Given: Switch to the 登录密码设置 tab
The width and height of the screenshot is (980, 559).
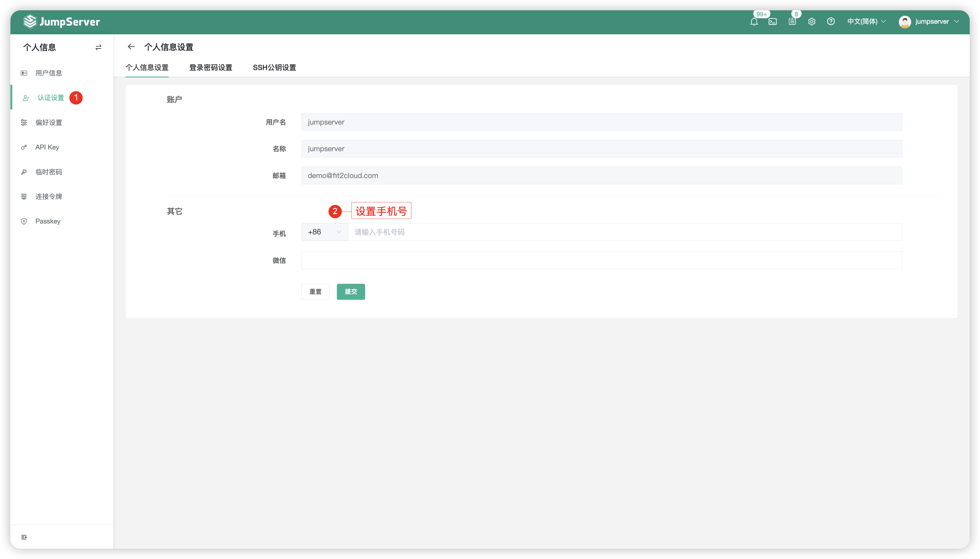Looking at the screenshot, I should (211, 67).
